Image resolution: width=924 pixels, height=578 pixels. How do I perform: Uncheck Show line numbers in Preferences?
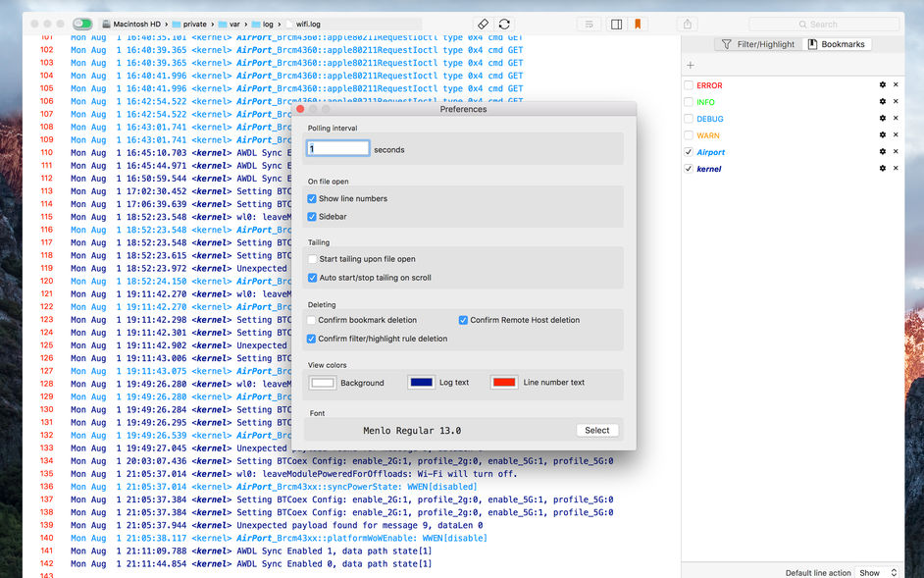(311, 197)
